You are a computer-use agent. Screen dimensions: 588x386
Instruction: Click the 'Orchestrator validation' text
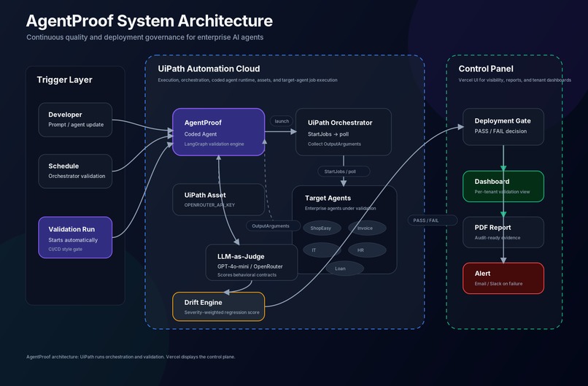(x=77, y=176)
